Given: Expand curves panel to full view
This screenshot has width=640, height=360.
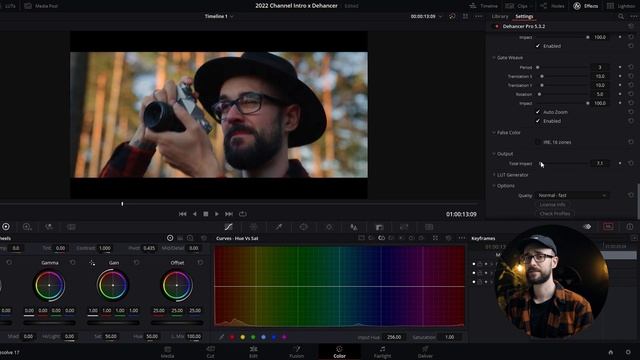Looking at the screenshot, I should click(436, 238).
